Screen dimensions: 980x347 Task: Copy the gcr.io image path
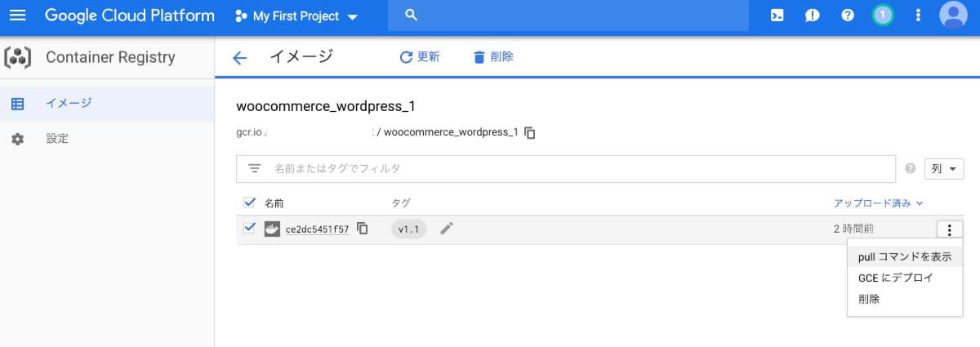[530, 132]
